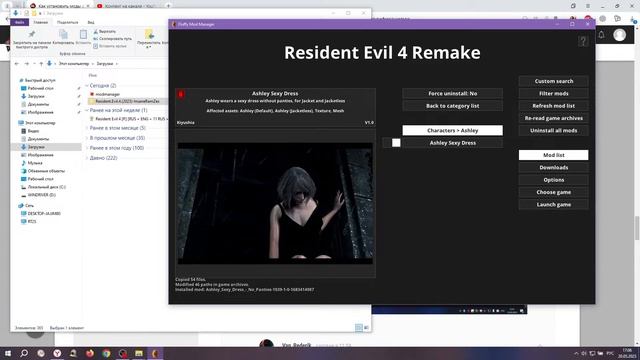Open the Filter mods option

tap(553, 93)
